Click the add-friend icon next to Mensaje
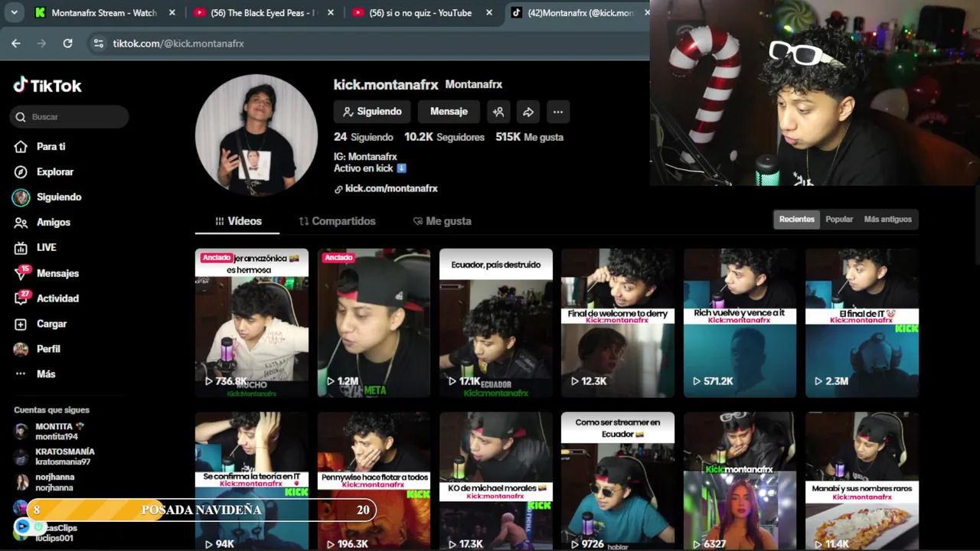Screen dimensions: 980x551 (x=498, y=112)
